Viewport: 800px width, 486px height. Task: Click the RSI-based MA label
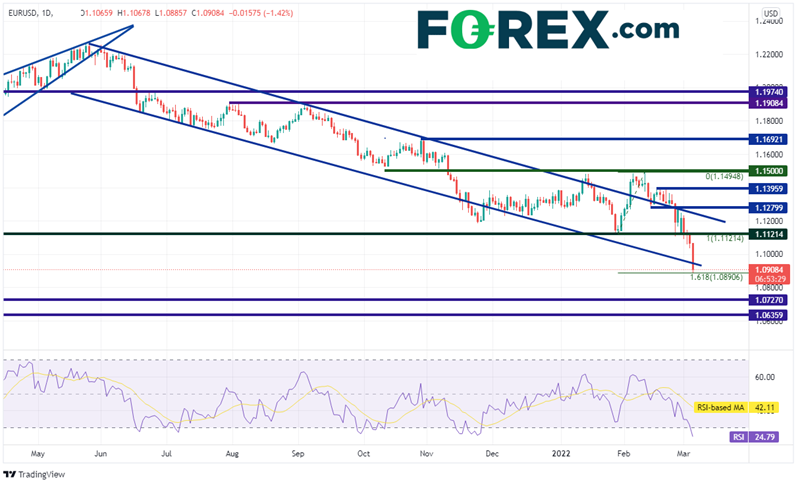click(x=720, y=407)
